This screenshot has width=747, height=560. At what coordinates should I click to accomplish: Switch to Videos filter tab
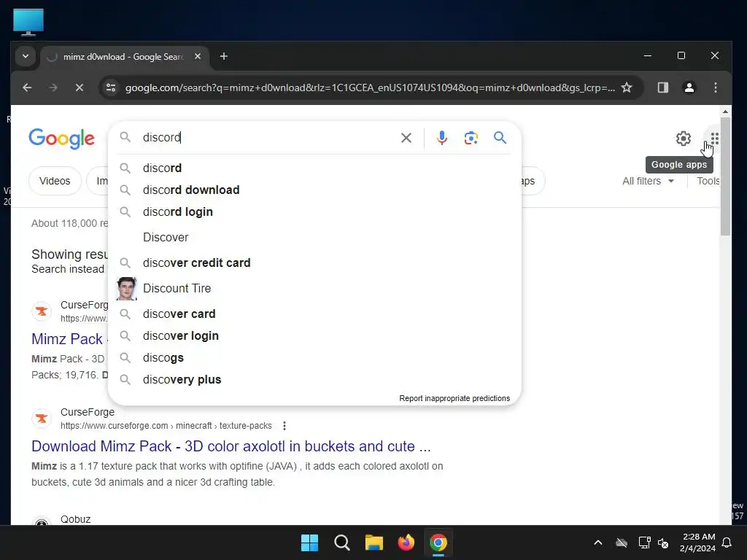tap(55, 181)
